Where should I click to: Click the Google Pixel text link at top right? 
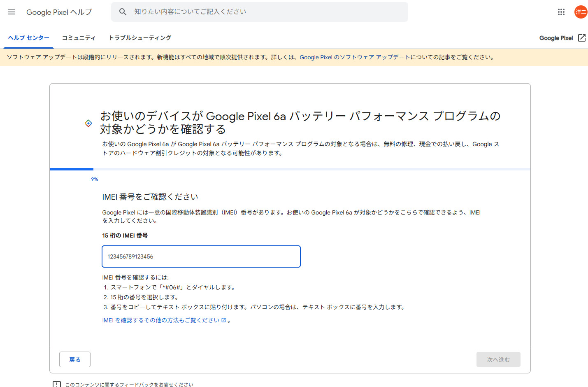556,38
